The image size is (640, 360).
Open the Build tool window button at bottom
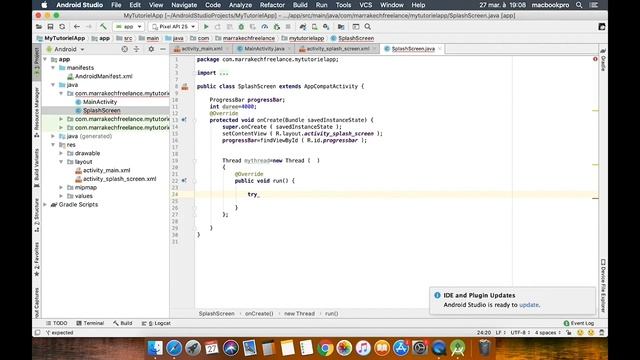[122, 323]
